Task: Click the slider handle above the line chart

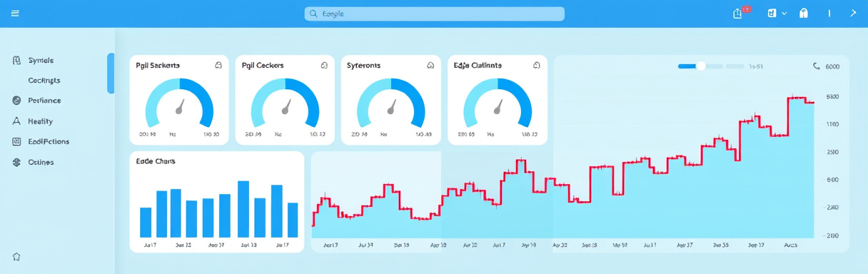Action: pos(700,66)
